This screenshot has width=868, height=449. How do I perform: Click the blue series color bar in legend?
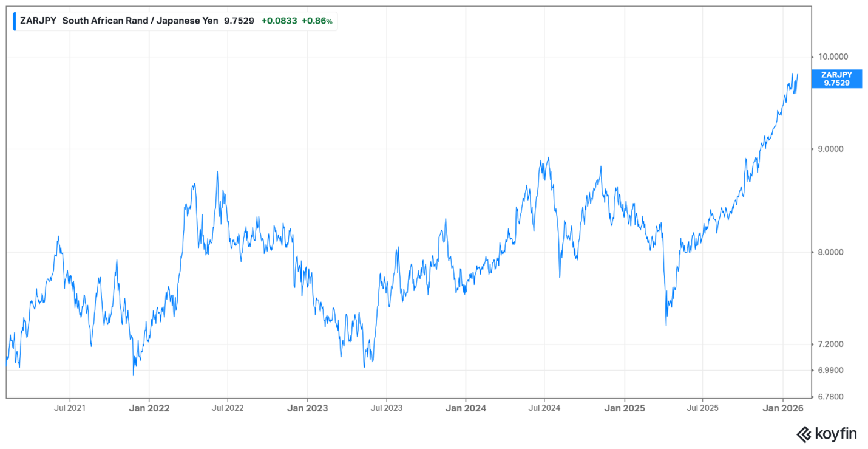coord(14,21)
